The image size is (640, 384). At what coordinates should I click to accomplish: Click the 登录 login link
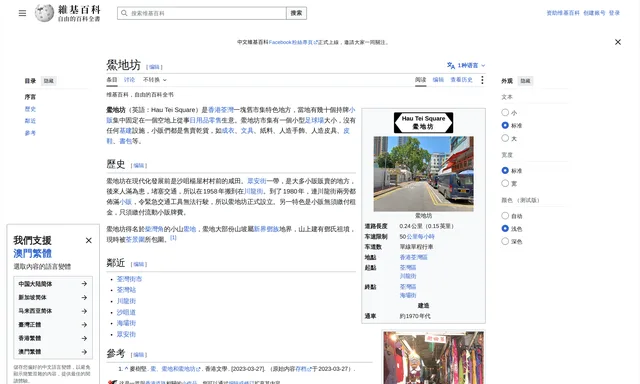(x=614, y=13)
